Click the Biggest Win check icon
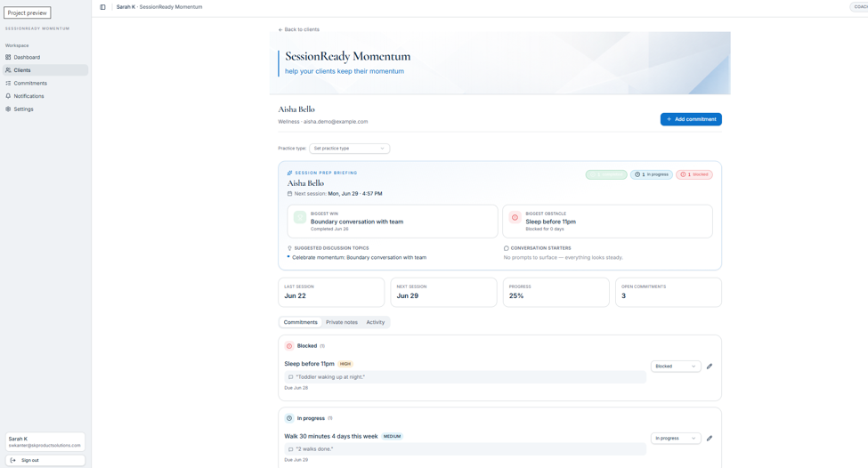 coord(300,217)
